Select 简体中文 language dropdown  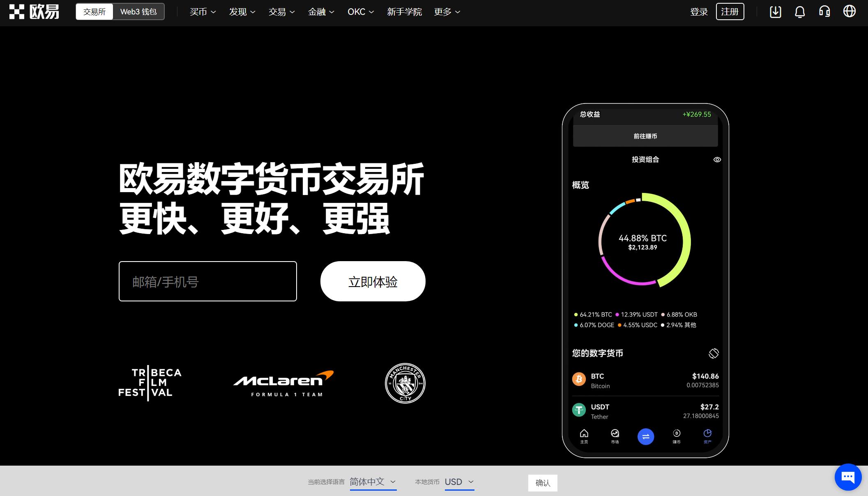click(x=373, y=482)
